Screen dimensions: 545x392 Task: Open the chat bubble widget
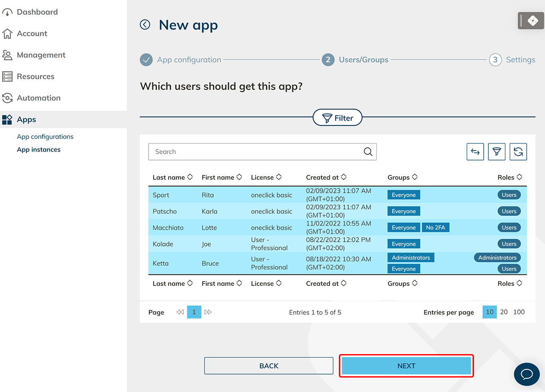pyautogui.click(x=527, y=374)
